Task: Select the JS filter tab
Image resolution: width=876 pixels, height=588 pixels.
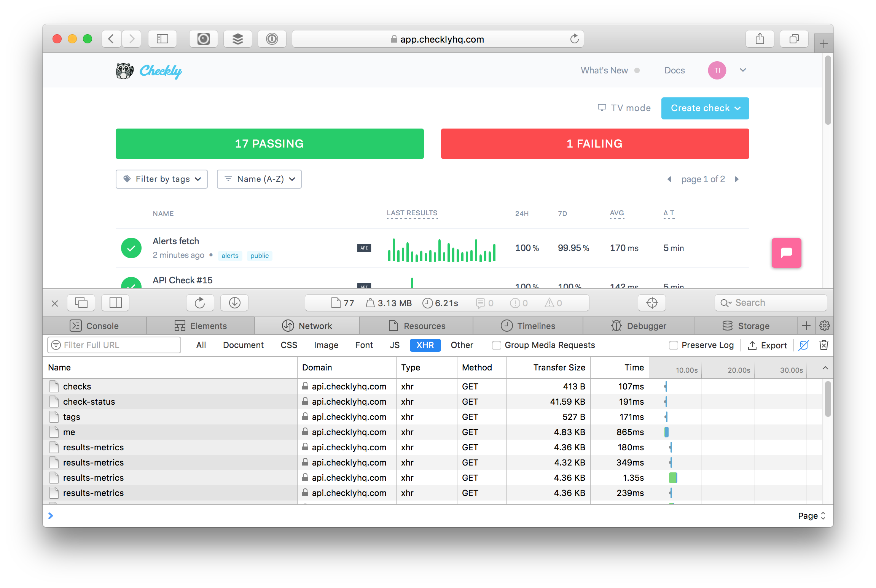Action: 395,345
